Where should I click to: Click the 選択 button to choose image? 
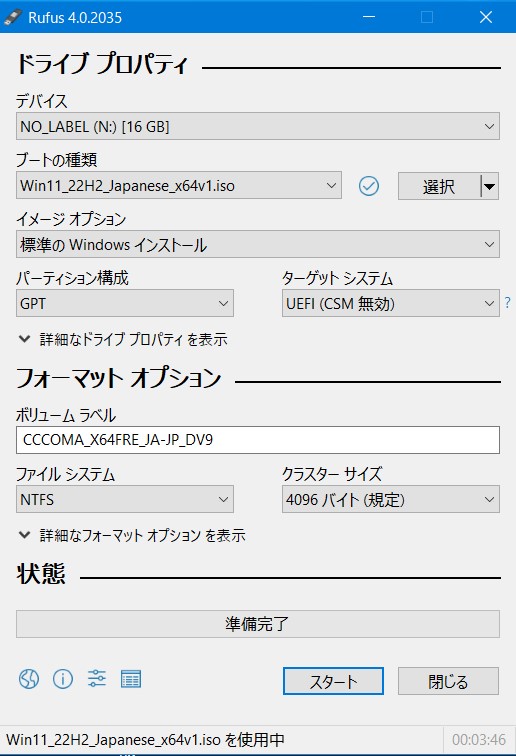[439, 186]
